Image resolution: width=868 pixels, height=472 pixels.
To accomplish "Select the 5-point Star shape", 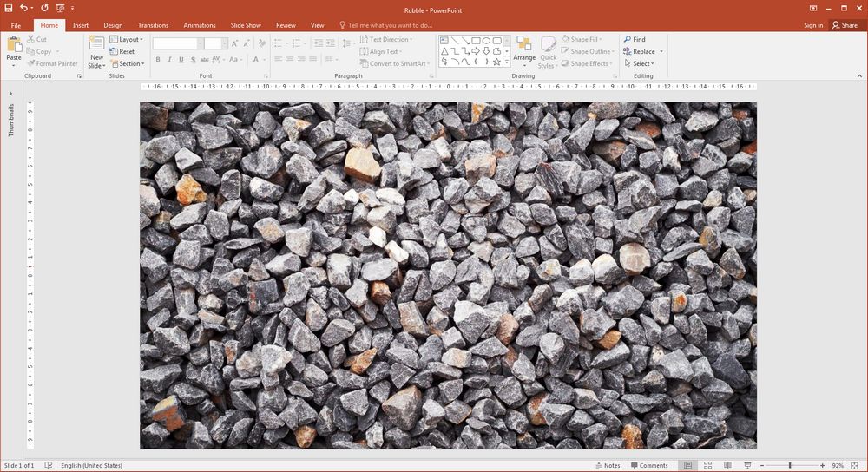I will (x=496, y=62).
